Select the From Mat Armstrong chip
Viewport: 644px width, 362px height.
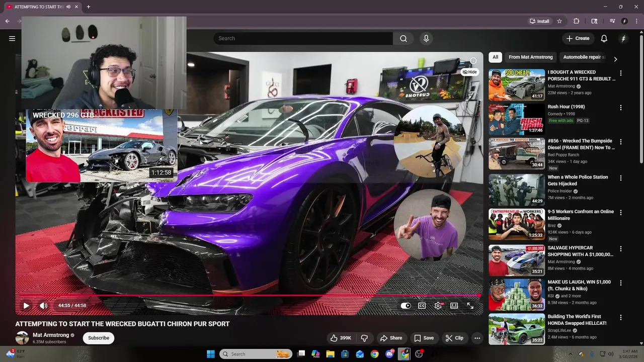click(530, 57)
